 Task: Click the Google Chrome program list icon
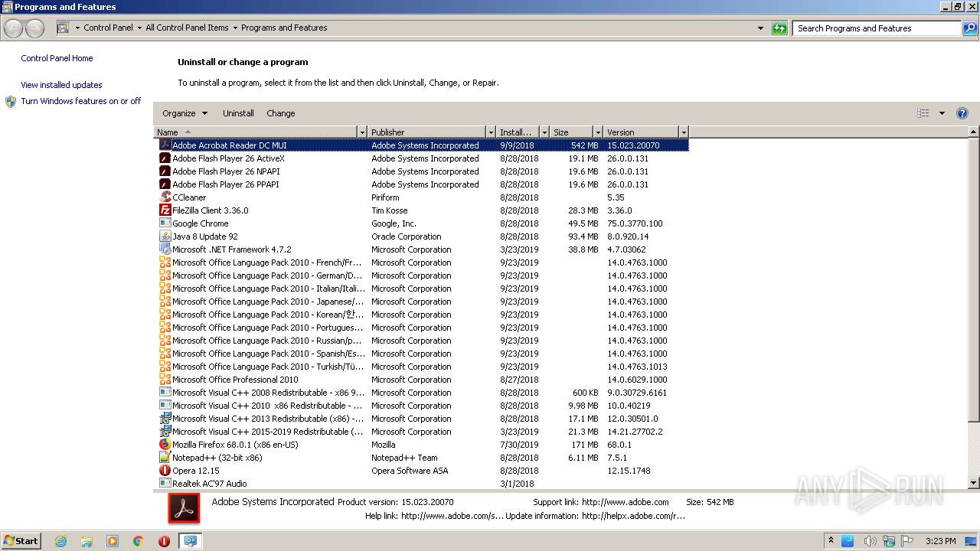point(165,223)
